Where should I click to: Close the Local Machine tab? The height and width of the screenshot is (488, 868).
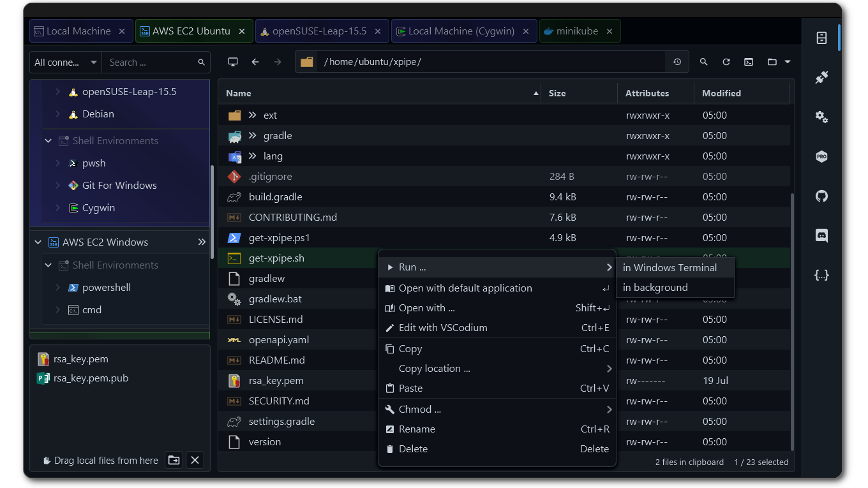tap(122, 31)
